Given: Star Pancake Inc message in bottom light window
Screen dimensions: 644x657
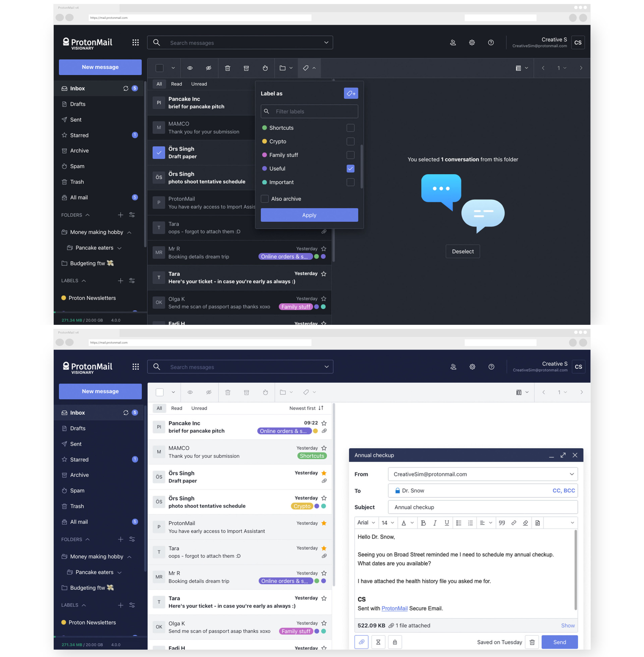Looking at the screenshot, I should [324, 423].
